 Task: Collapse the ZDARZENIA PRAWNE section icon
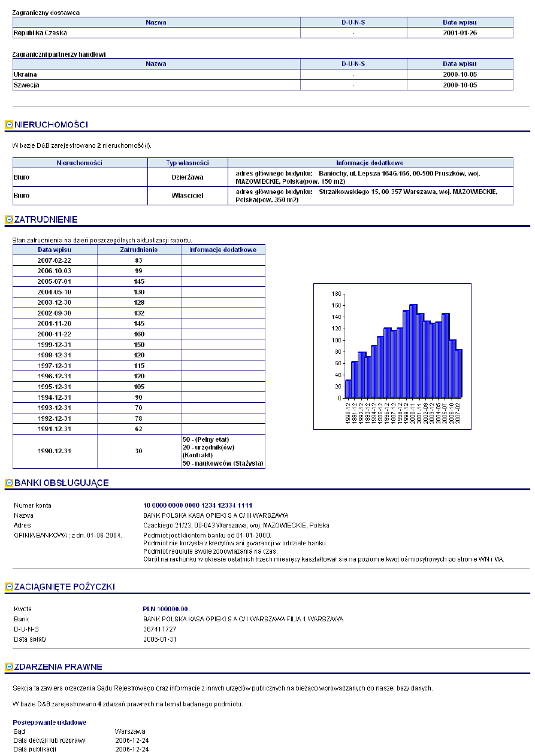(x=9, y=667)
